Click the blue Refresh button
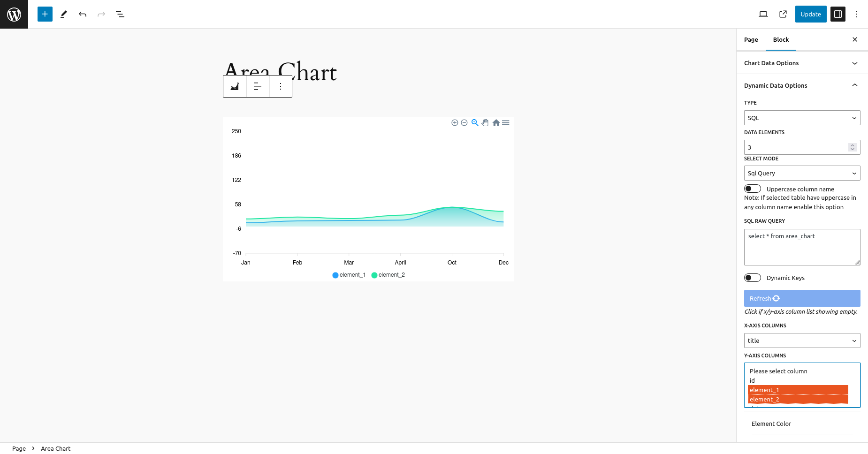This screenshot has width=868, height=454. [802, 298]
